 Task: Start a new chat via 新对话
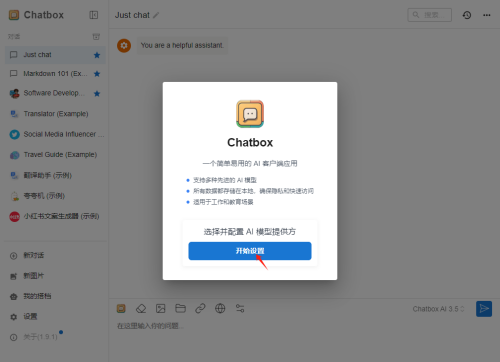click(55, 256)
